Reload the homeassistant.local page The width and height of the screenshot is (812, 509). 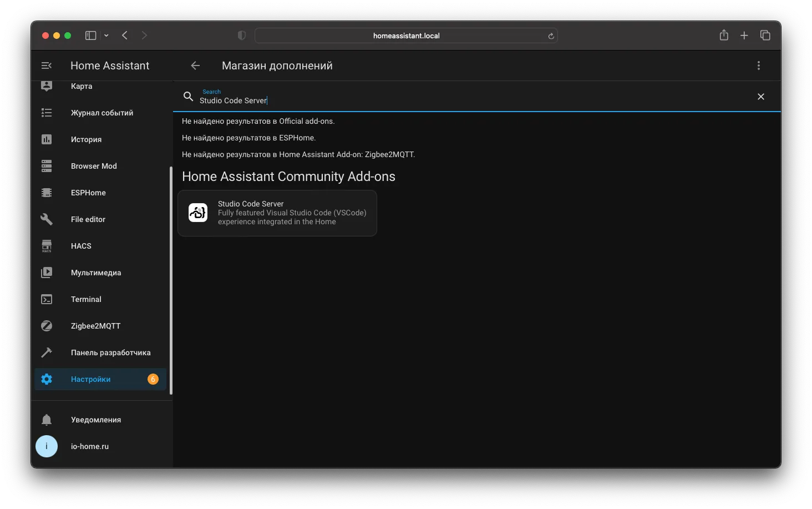coord(551,36)
